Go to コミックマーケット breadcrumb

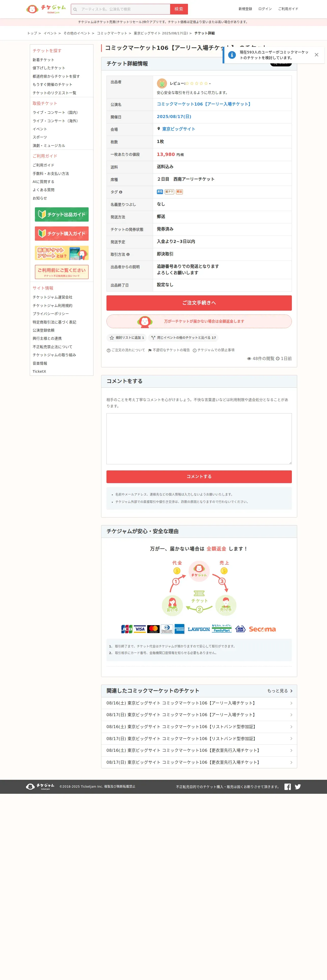point(112,34)
